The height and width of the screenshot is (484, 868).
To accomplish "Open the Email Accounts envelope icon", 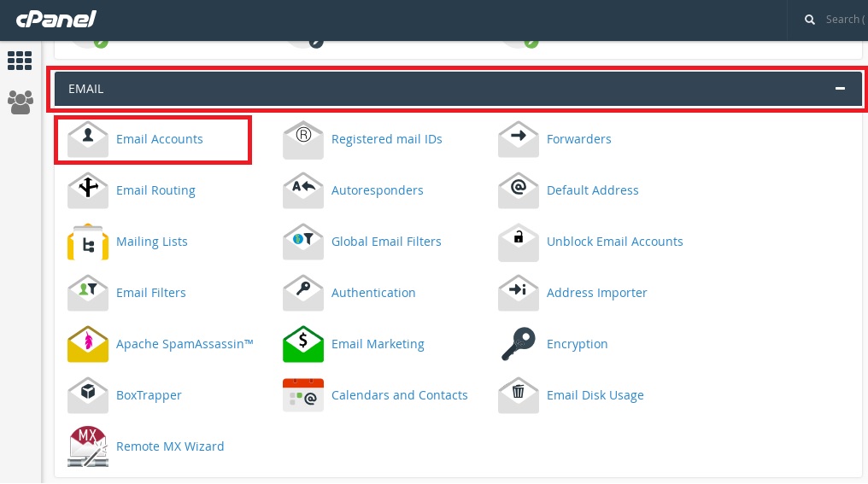I will pos(87,139).
